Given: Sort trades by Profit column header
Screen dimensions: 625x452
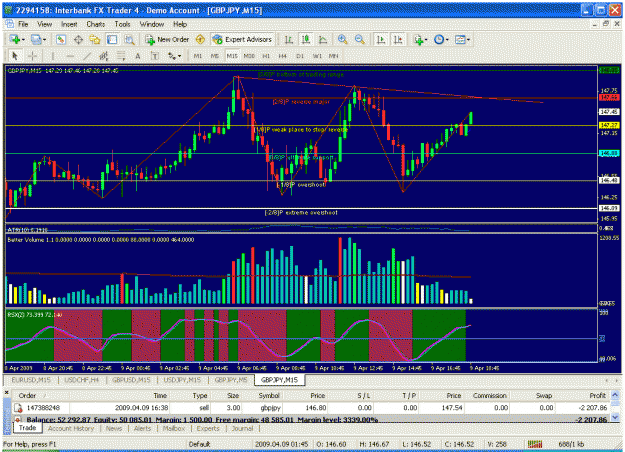Looking at the screenshot, I should 597,395.
